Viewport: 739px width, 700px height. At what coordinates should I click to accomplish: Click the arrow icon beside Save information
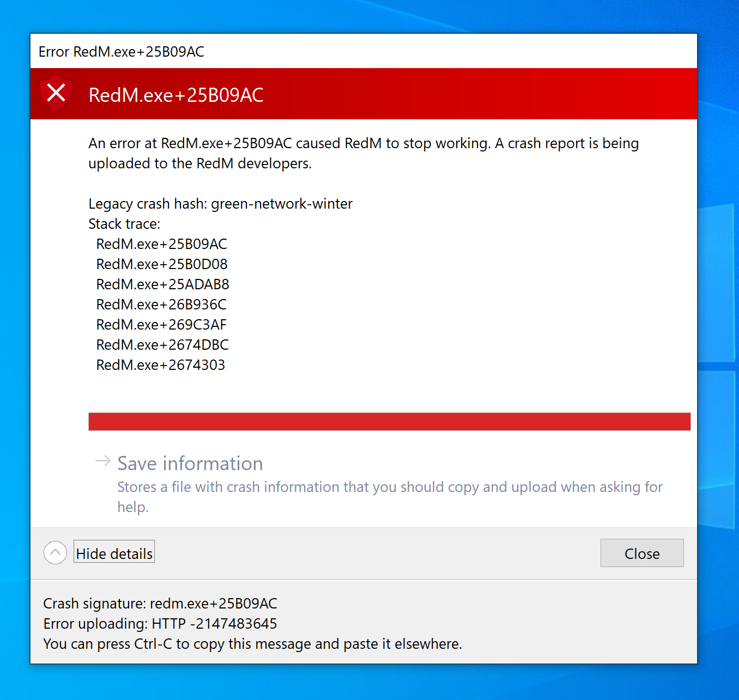tap(102, 461)
